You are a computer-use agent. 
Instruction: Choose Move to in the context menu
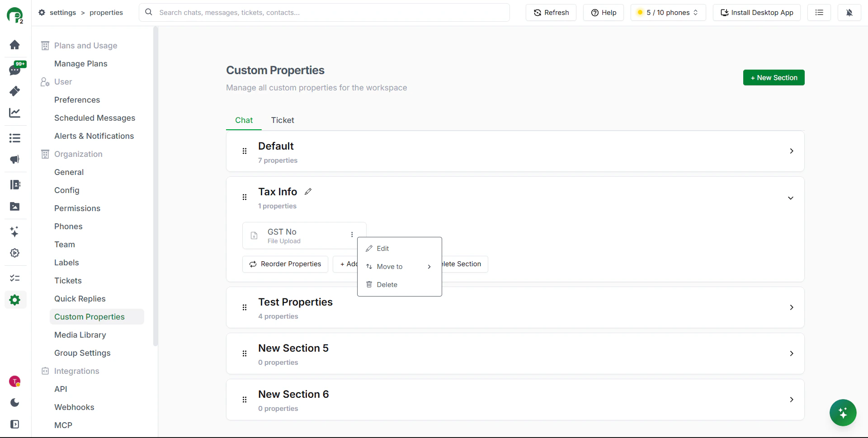point(390,267)
